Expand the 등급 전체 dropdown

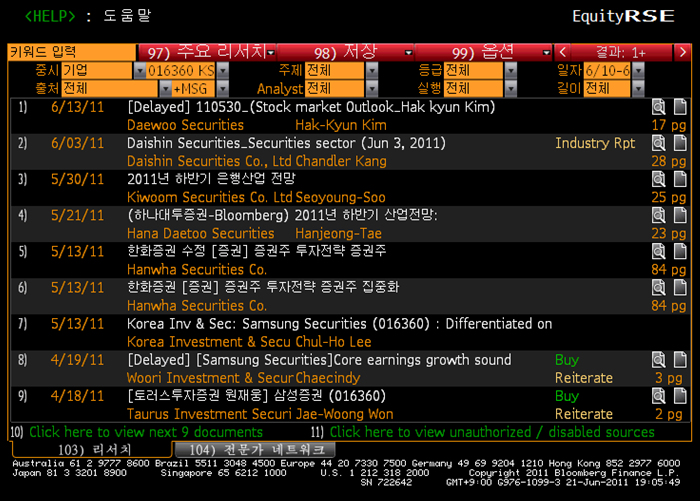pyautogui.click(x=510, y=71)
